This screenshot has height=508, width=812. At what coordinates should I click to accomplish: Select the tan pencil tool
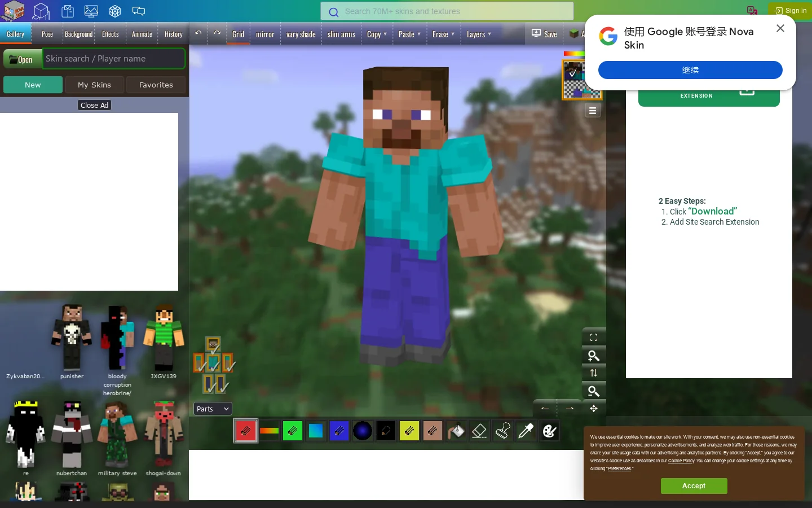pos(433,431)
